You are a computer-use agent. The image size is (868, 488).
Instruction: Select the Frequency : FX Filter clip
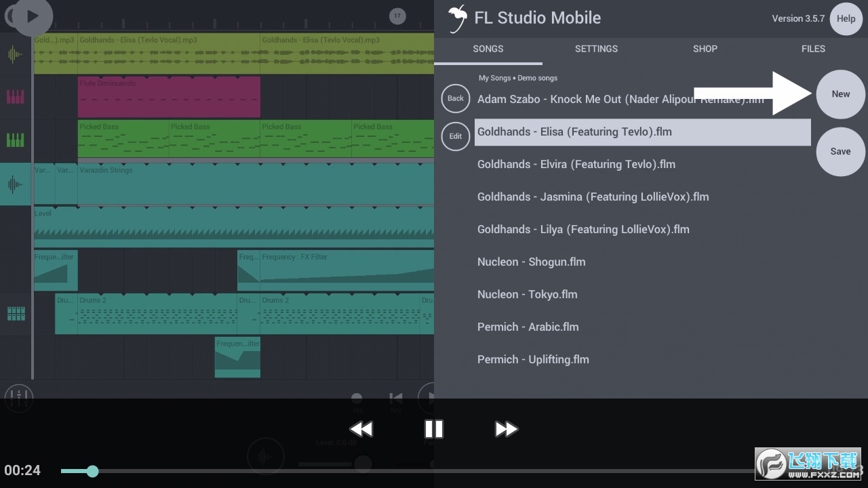point(347,270)
